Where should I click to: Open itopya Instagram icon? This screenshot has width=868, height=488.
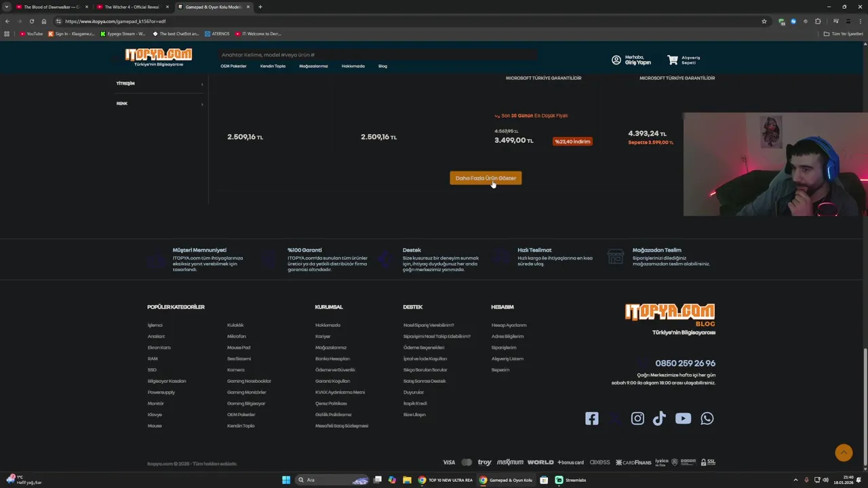tap(637, 418)
